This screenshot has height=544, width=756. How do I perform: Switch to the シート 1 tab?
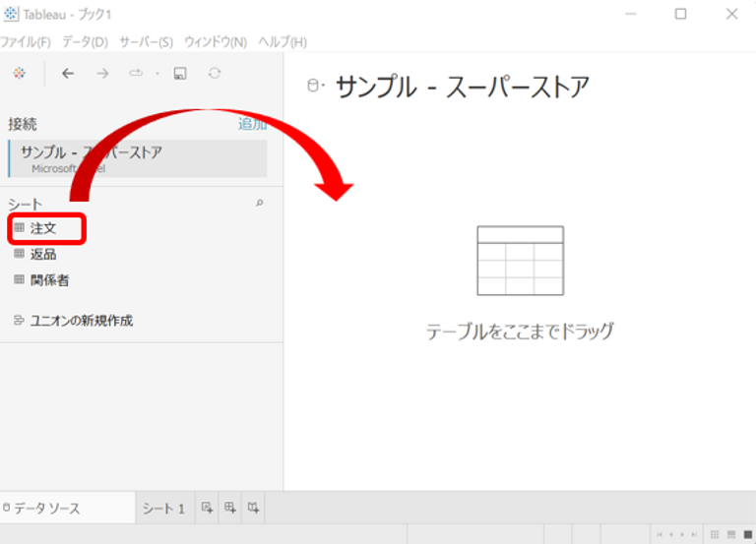point(164,509)
